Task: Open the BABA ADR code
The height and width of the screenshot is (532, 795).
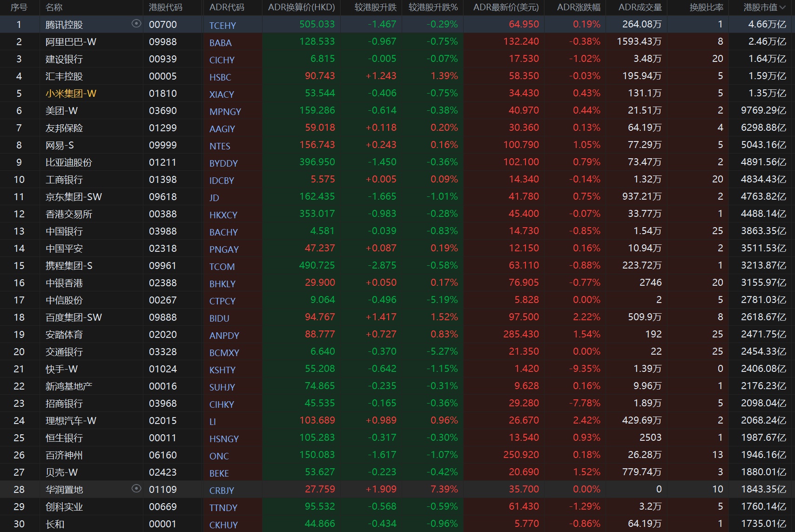Action: tap(221, 43)
